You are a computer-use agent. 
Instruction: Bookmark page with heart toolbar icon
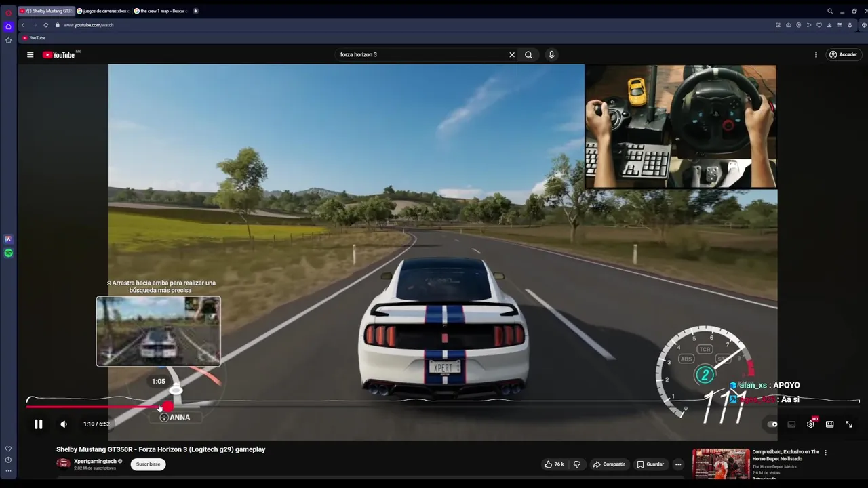pyautogui.click(x=818, y=25)
